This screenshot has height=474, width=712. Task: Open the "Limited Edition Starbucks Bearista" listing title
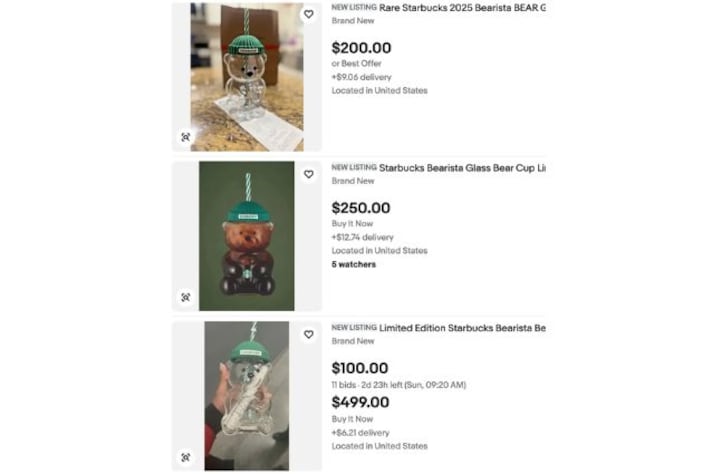pos(462,328)
